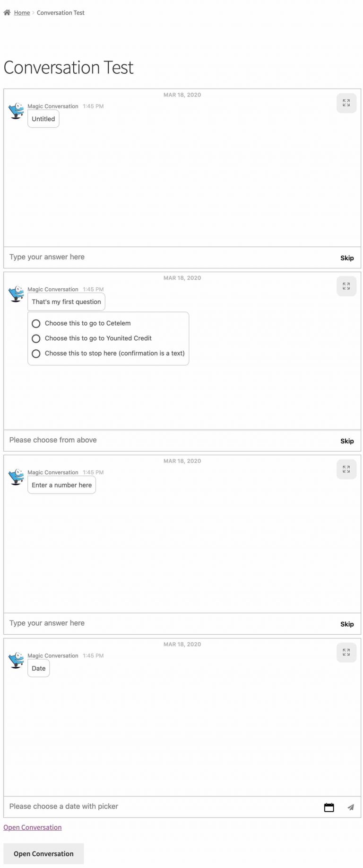Click the home icon in the breadcrumb
Screen dimensions: 363x868
tap(6, 12)
